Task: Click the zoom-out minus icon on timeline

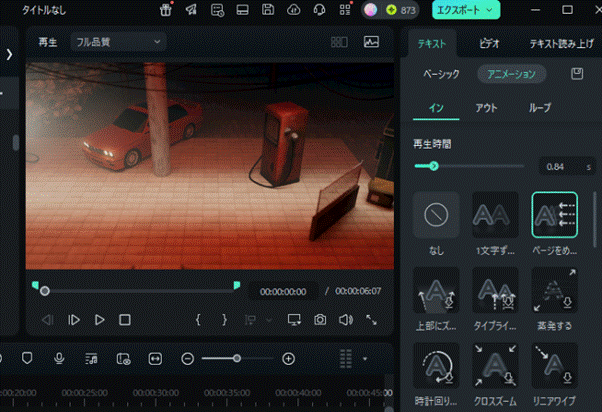Action: point(187,358)
